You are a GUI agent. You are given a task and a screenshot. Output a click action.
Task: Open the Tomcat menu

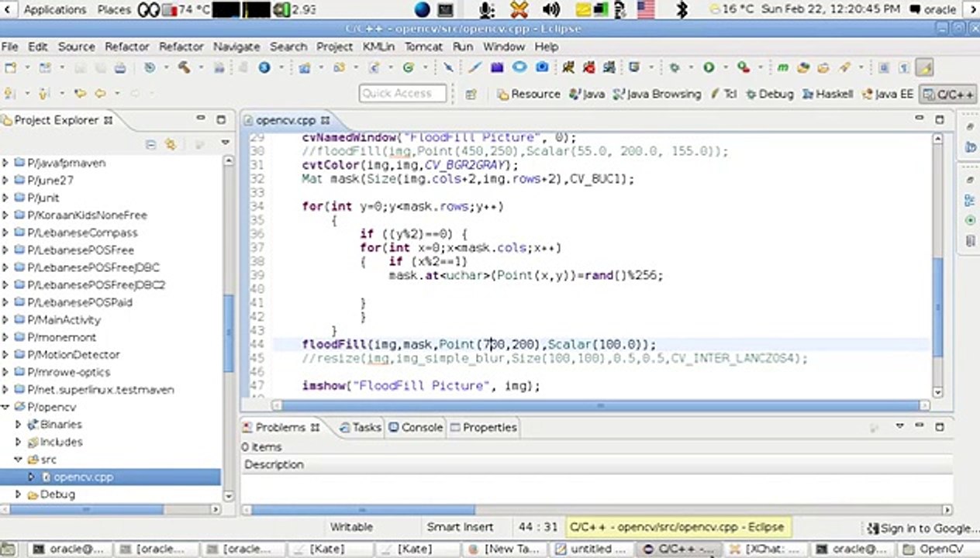[424, 46]
